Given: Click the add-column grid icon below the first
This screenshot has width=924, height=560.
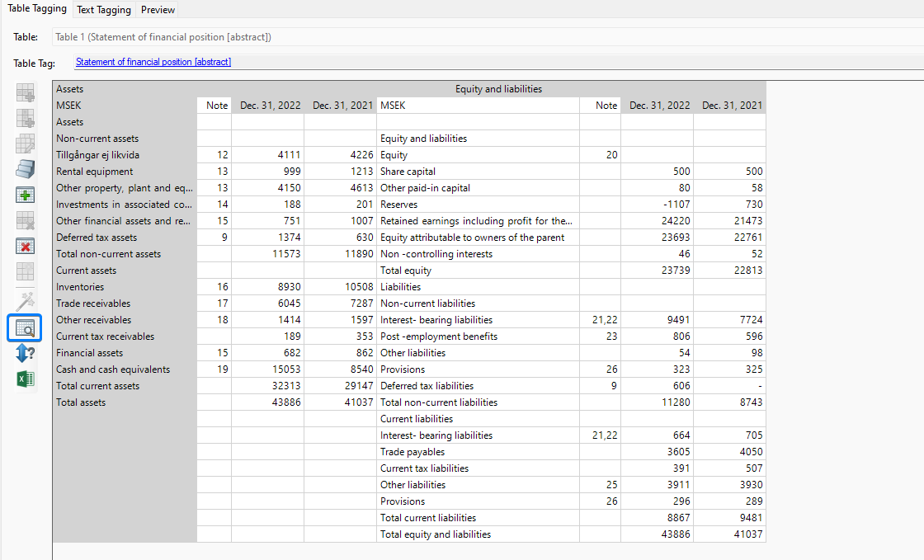Looking at the screenshot, I should click(26, 119).
